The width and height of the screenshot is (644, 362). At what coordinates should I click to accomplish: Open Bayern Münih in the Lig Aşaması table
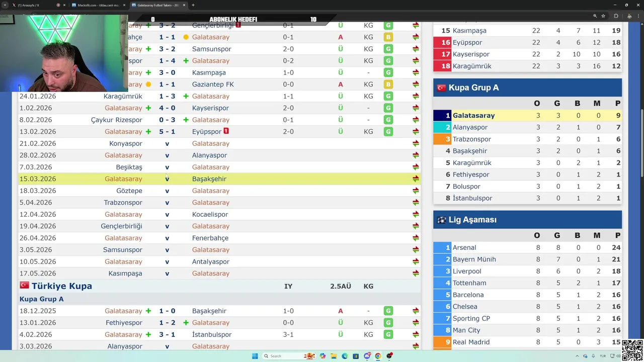[x=474, y=259]
